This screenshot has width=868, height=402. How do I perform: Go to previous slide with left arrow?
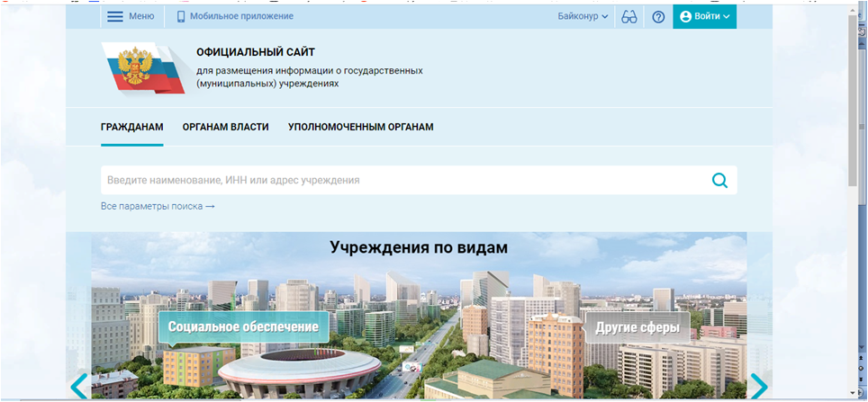(x=79, y=386)
